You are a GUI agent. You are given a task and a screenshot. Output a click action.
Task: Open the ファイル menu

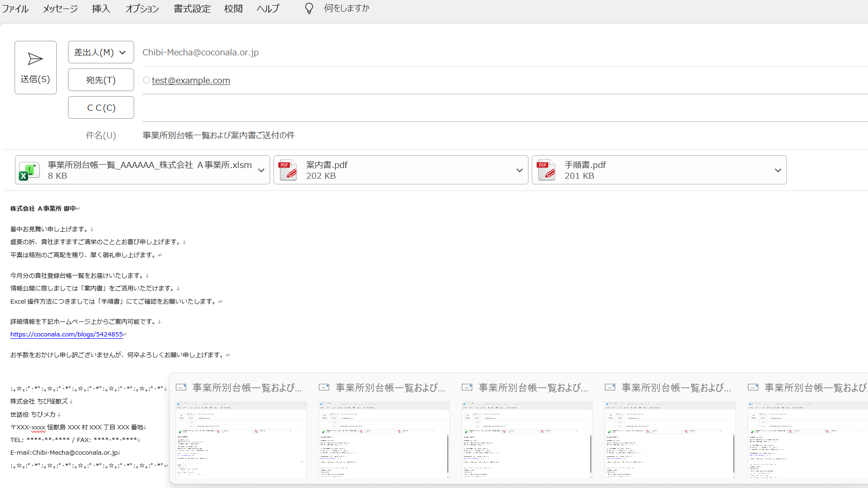pos(15,8)
